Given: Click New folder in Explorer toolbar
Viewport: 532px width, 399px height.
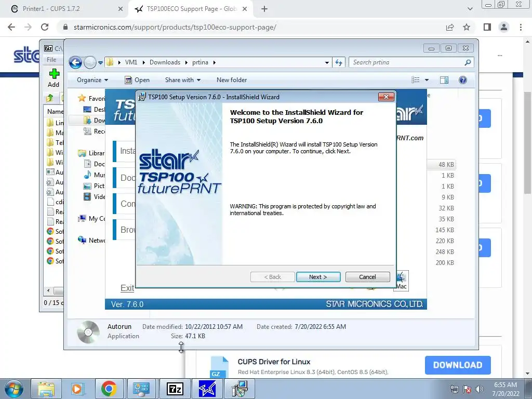Looking at the screenshot, I should (x=232, y=80).
